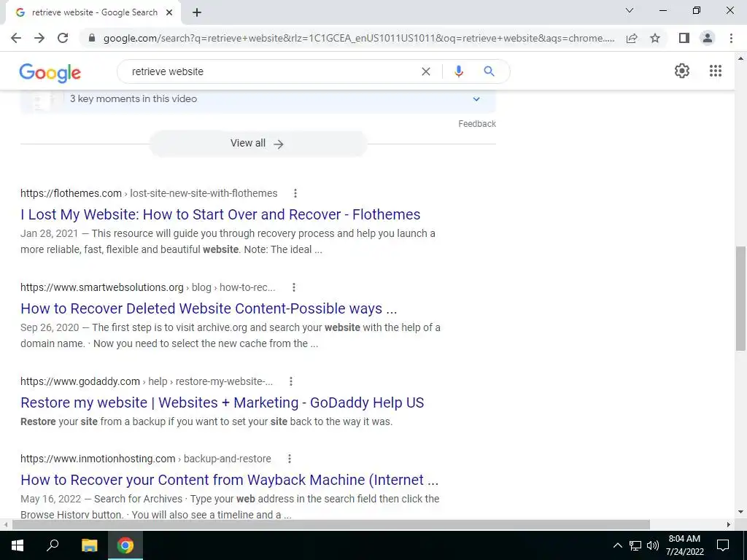747x560 pixels.
Task: Open Recover Content from Wayback Machine result
Action: (229, 480)
